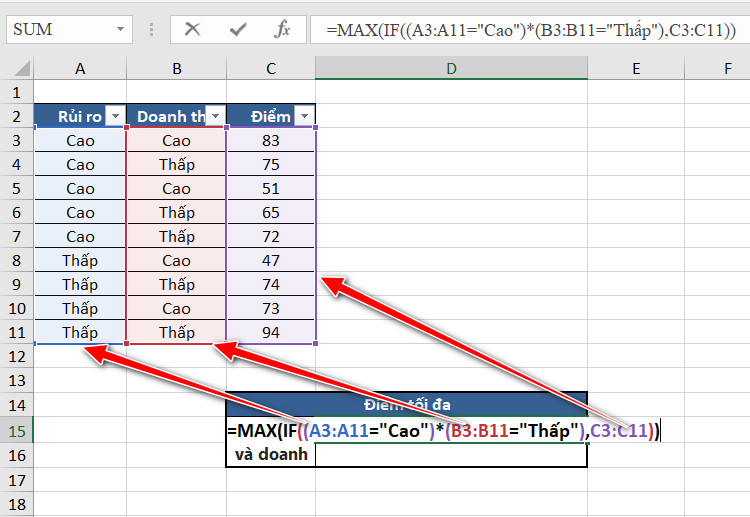Click cell A6 containing Cao
The width and height of the screenshot is (750, 517).
[80, 212]
